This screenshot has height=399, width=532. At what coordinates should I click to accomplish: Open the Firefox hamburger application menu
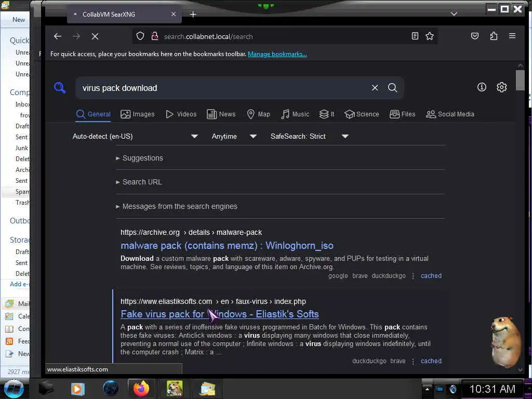click(512, 36)
